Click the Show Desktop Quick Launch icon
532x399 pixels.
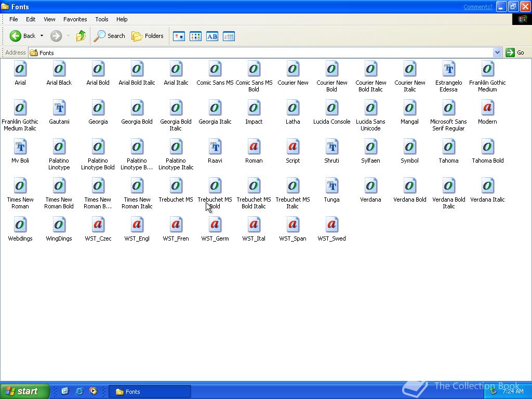click(65, 391)
